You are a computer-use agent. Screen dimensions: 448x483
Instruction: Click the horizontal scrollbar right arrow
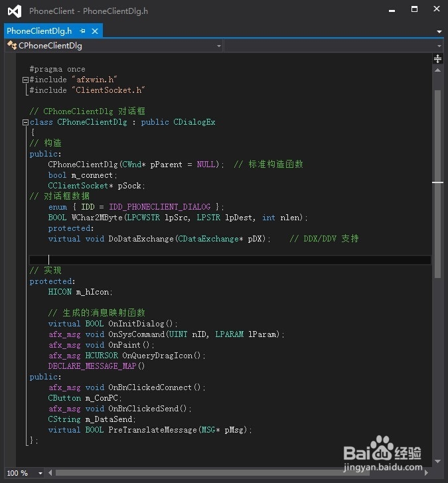(427, 472)
